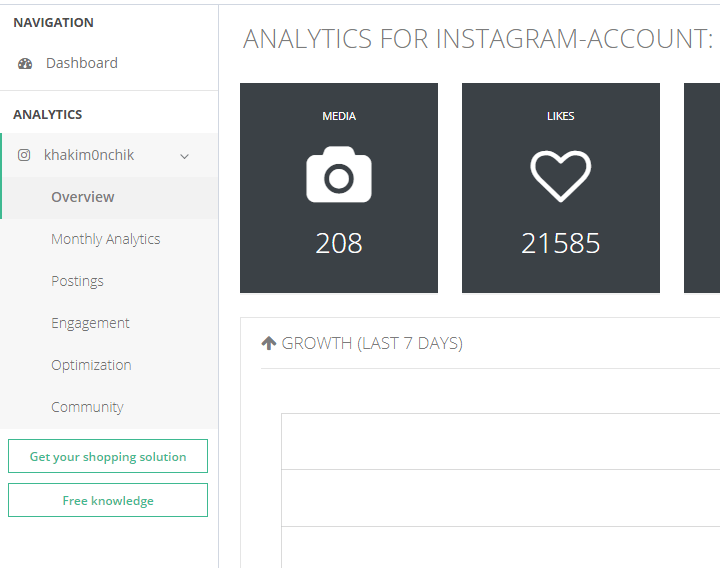Open Monthly Analytics in the sidebar
The height and width of the screenshot is (568, 720).
[106, 239]
